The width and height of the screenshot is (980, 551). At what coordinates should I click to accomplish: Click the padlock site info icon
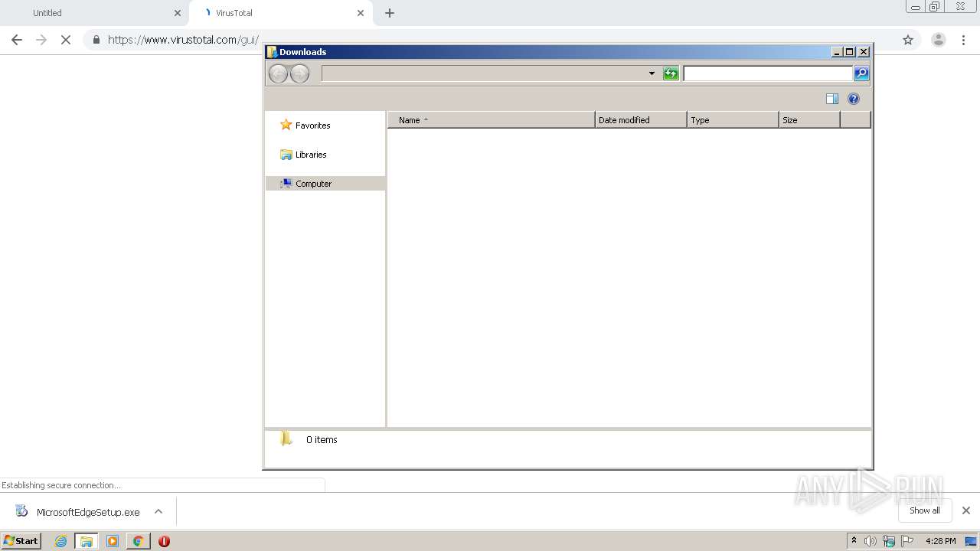click(96, 40)
